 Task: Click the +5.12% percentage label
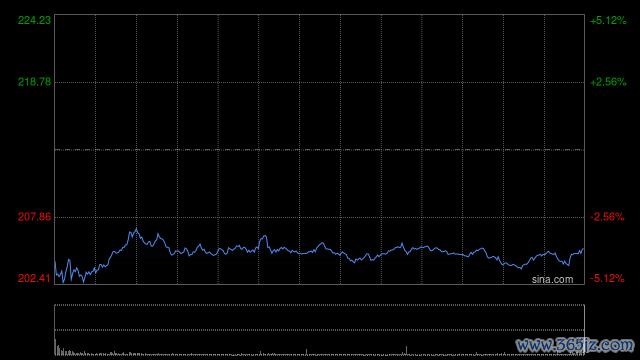(x=608, y=20)
